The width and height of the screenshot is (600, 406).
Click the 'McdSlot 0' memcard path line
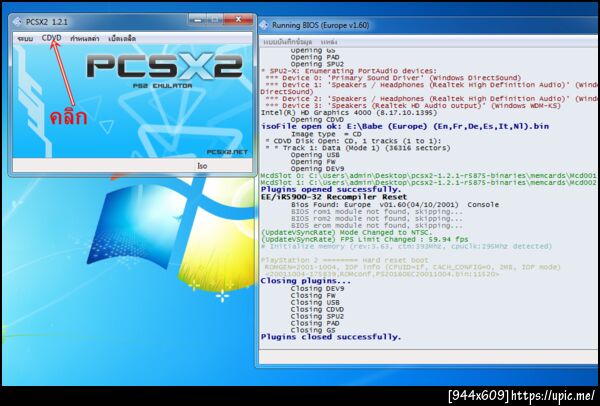(429, 176)
